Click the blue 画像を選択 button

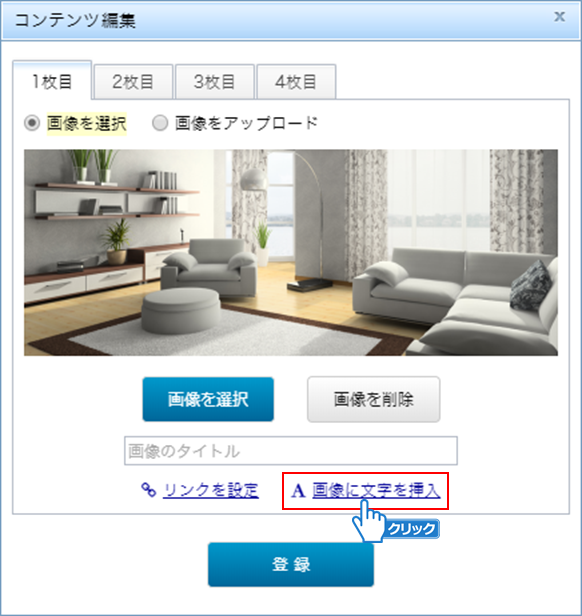(x=208, y=400)
